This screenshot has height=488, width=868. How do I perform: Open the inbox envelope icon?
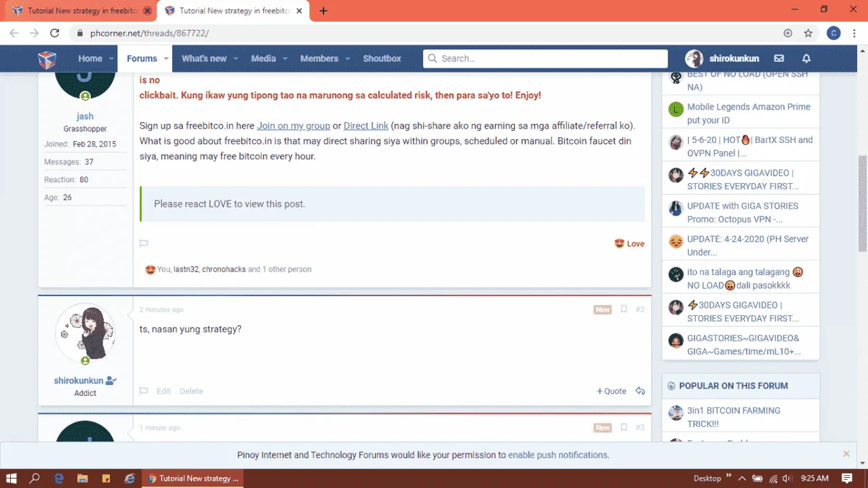point(779,59)
